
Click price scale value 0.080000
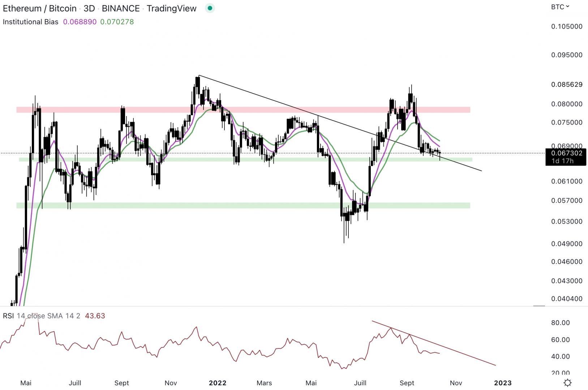[567, 104]
